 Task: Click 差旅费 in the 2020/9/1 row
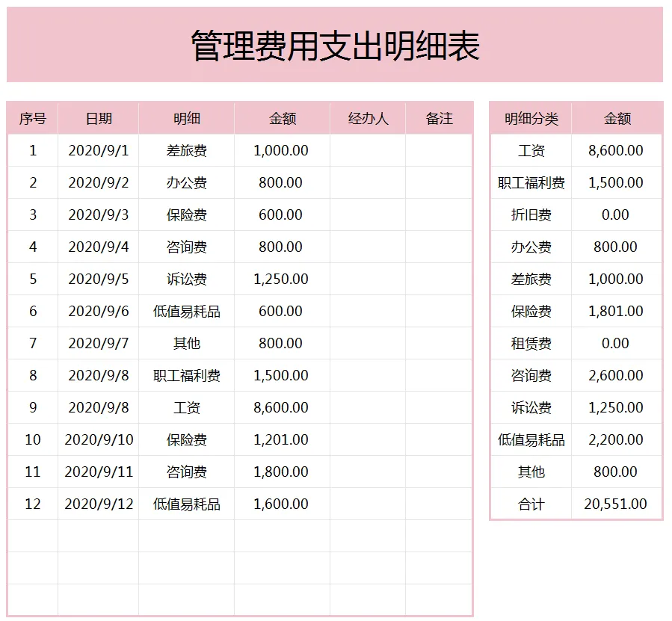point(186,150)
